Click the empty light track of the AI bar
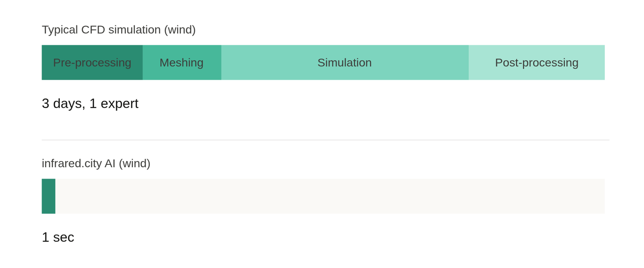Viewport: 644px width, 268px height. pos(330,196)
